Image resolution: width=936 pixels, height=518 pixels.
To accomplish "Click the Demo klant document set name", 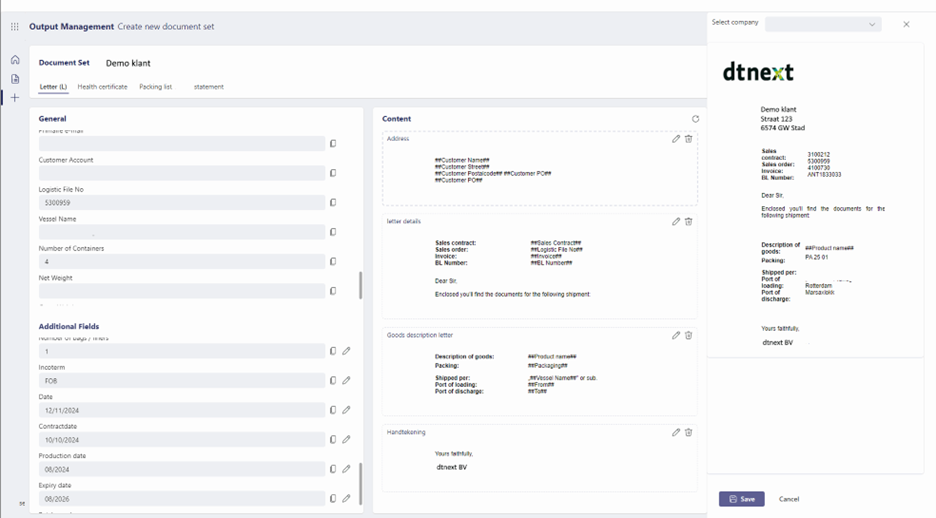I will click(x=128, y=63).
